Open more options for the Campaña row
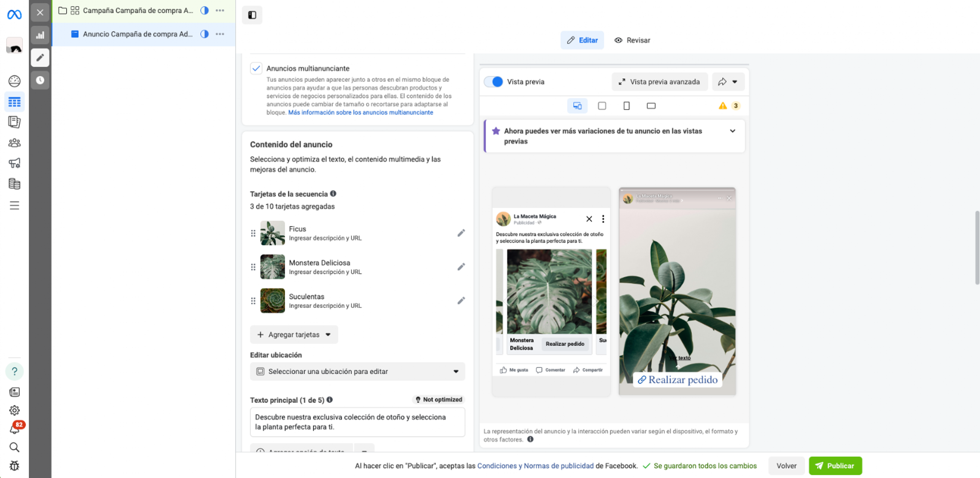This screenshot has height=478, width=980. (x=220, y=11)
